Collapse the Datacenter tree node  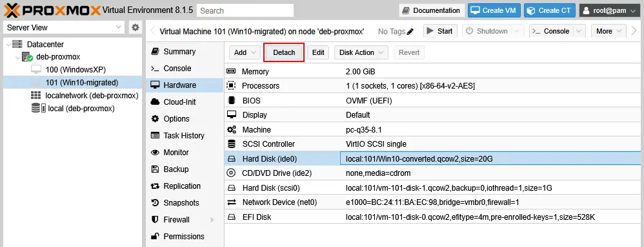[8, 45]
